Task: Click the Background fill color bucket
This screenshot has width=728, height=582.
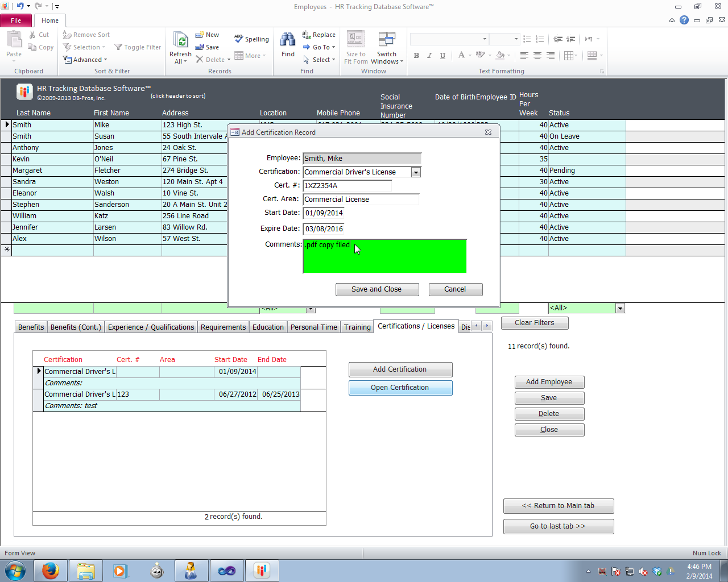Action: click(500, 55)
